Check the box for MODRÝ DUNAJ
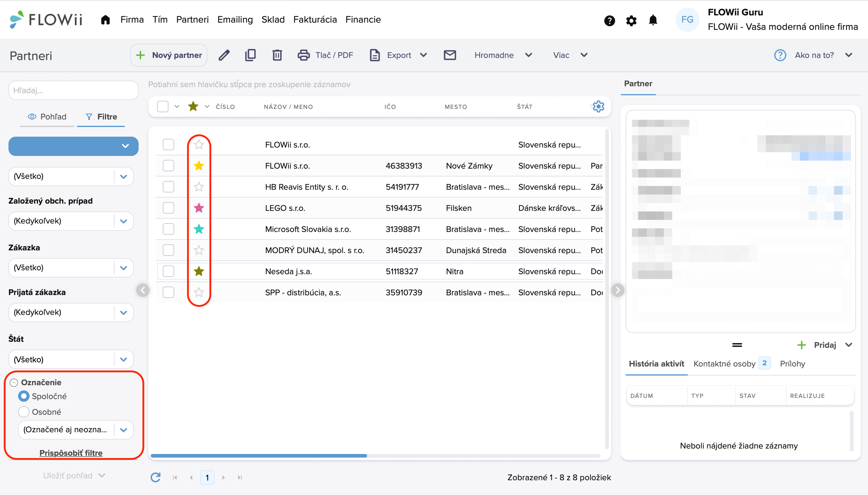Image resolution: width=868 pixels, height=495 pixels. coord(168,250)
